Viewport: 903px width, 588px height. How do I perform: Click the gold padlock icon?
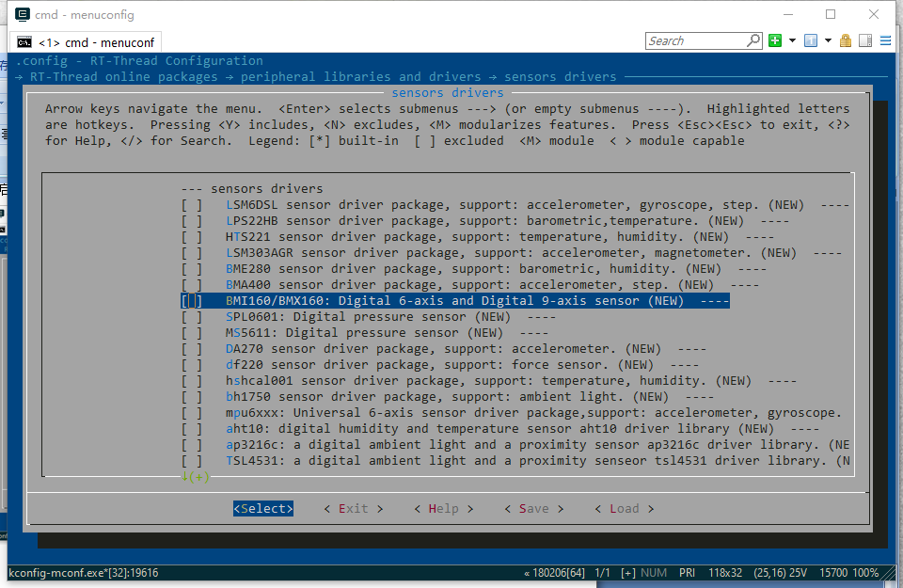click(x=846, y=40)
